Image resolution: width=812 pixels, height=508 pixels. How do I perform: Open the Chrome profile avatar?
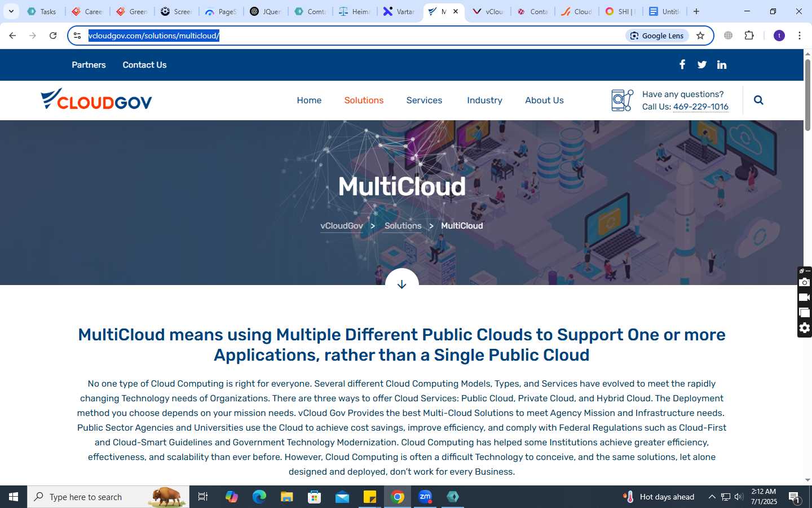click(779, 36)
